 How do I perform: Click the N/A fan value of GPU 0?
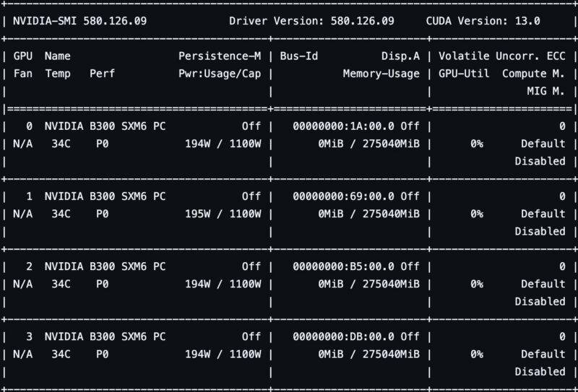tap(23, 144)
